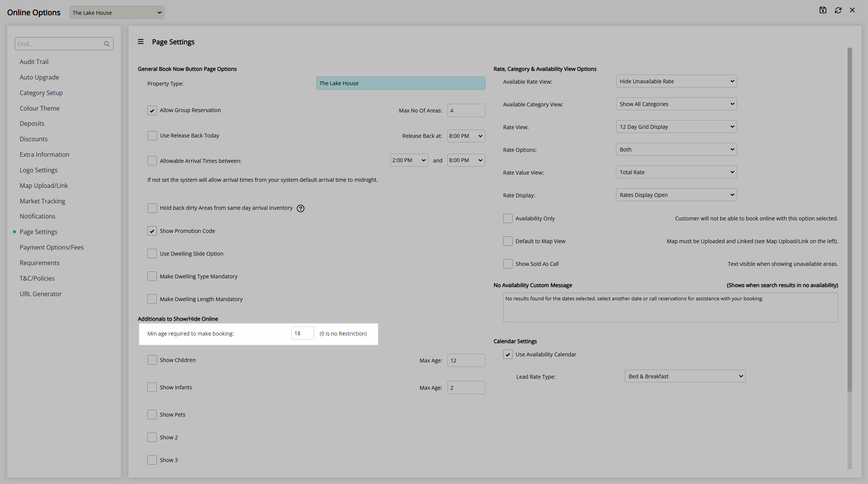Open the property dropdown showing The Lake House
868x484 pixels.
pyautogui.click(x=117, y=12)
